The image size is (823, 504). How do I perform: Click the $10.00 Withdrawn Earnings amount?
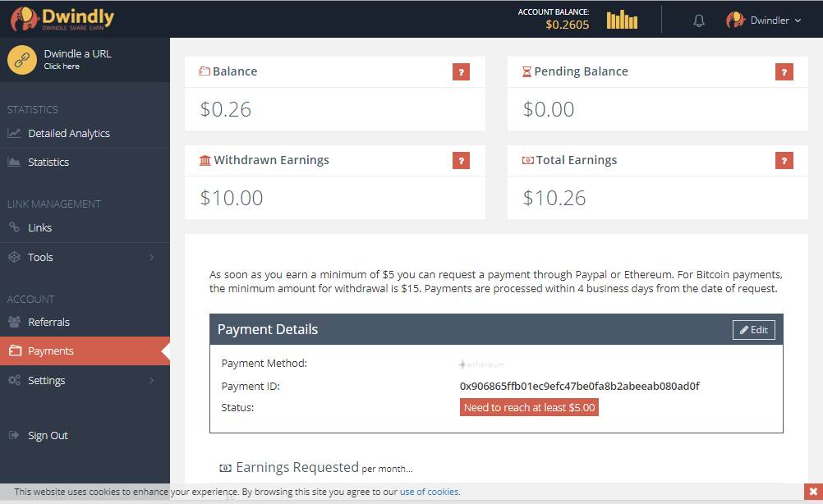pyautogui.click(x=232, y=199)
